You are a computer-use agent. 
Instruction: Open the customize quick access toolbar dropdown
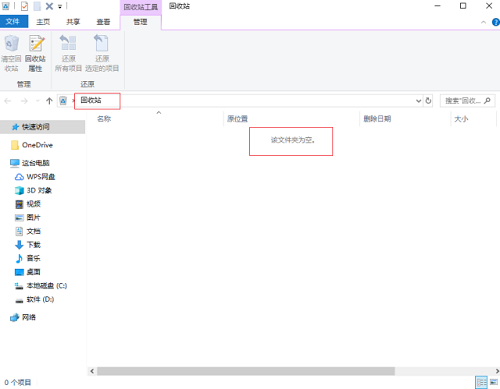[60, 6]
